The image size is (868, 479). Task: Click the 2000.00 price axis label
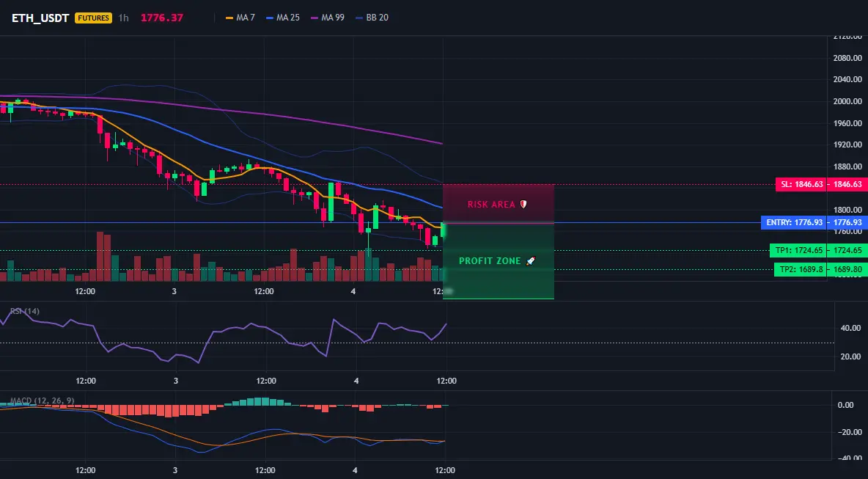(849, 101)
